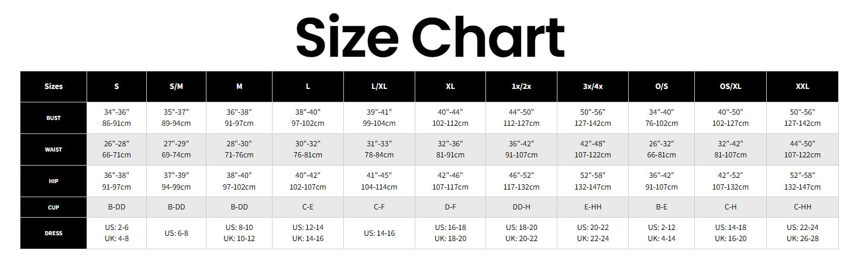Viewport: 868px width, 275px height.
Task: Click the 3x/4x size header
Action: [x=593, y=87]
